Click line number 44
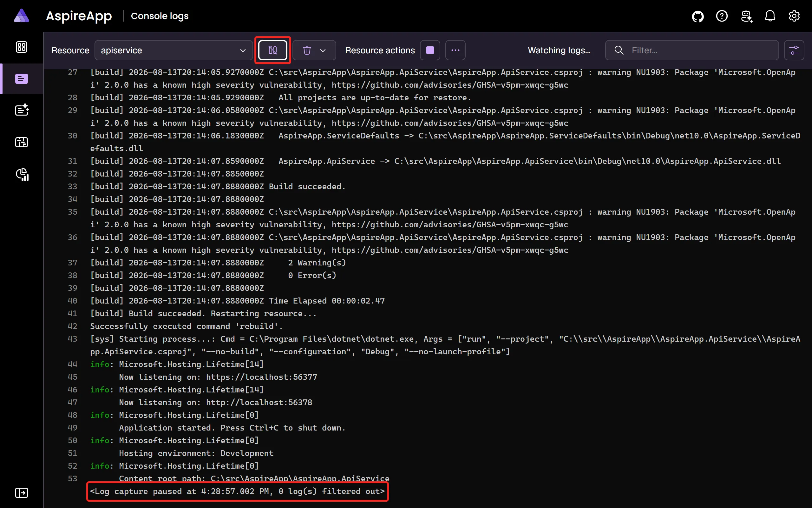 tap(72, 364)
